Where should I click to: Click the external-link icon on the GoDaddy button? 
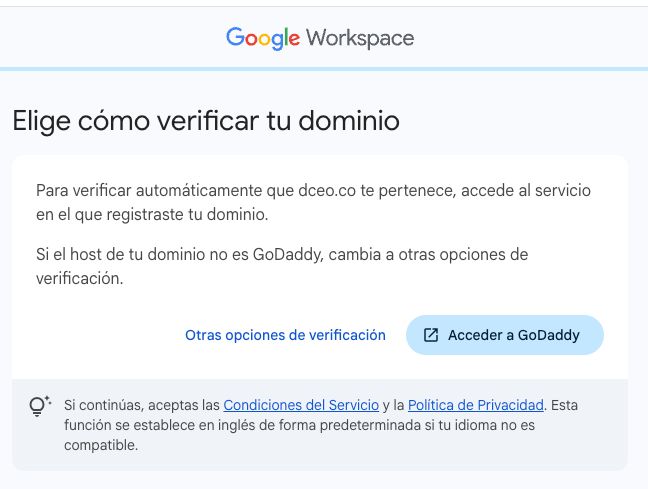[431, 335]
